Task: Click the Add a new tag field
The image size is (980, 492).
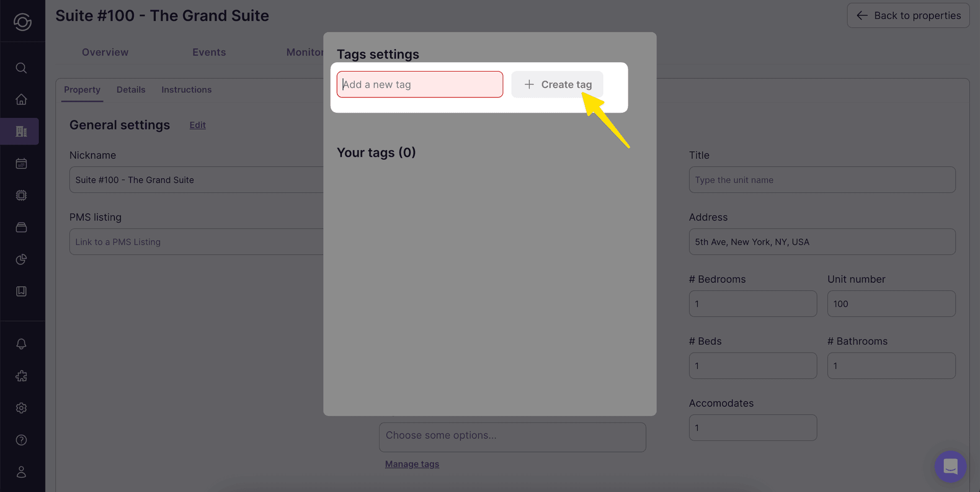Action: [420, 84]
